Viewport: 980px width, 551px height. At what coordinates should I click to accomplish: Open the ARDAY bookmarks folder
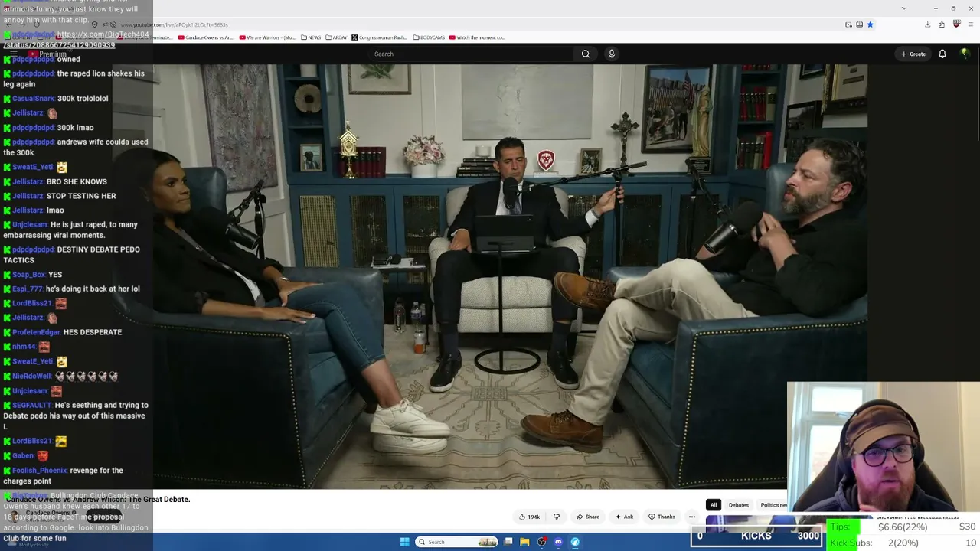(x=336, y=37)
